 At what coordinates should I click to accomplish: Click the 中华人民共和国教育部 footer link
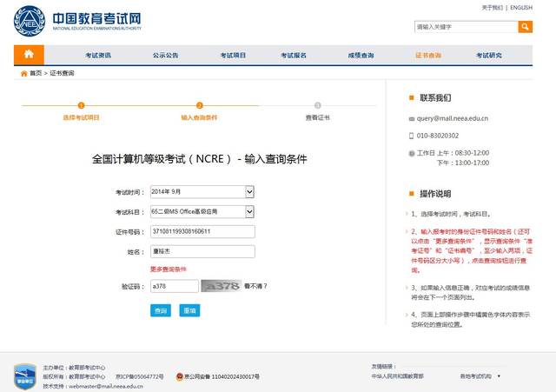[398, 376]
